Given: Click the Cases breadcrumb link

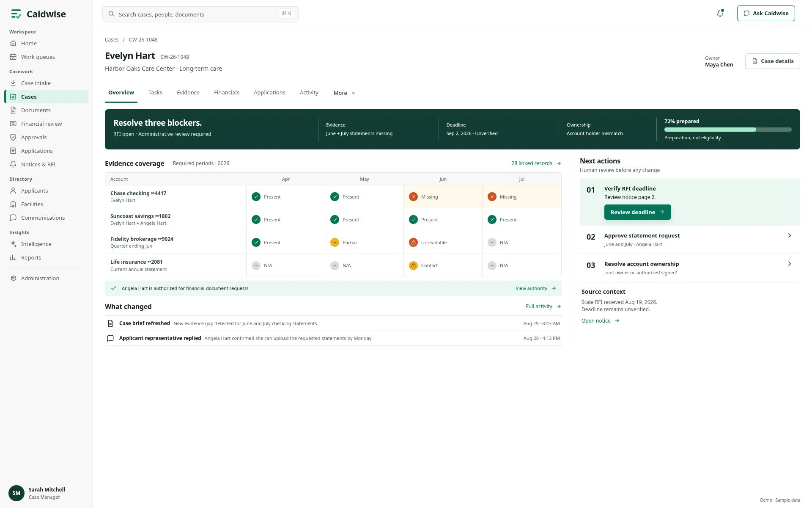Looking at the screenshot, I should point(112,40).
